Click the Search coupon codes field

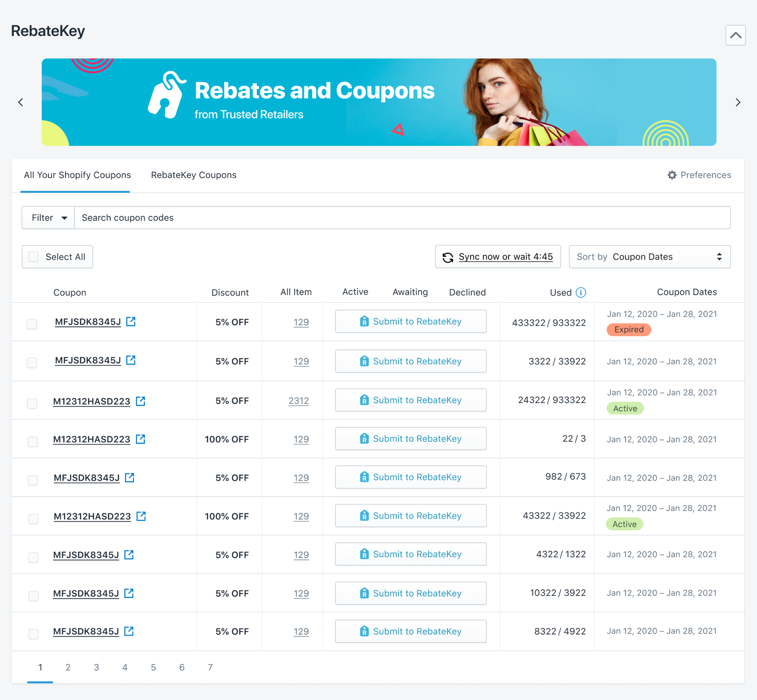[x=401, y=218]
